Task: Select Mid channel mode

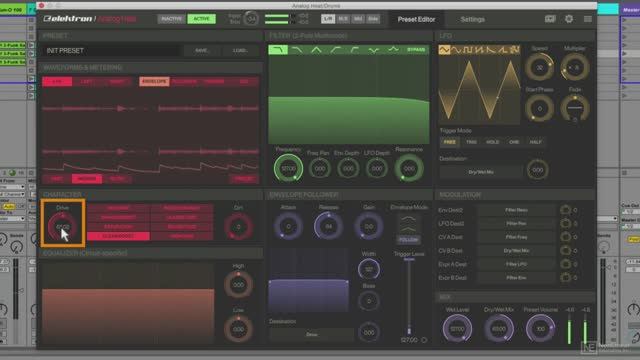Action: [358, 19]
